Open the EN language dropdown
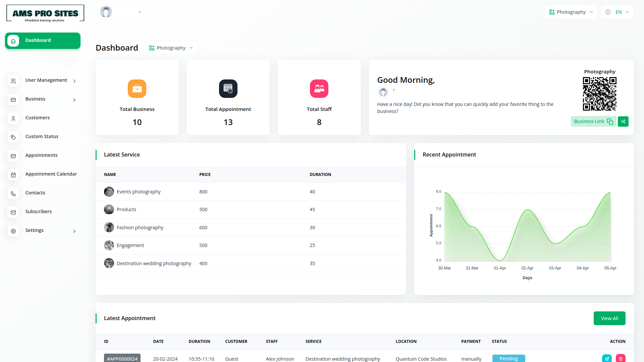 (x=618, y=12)
